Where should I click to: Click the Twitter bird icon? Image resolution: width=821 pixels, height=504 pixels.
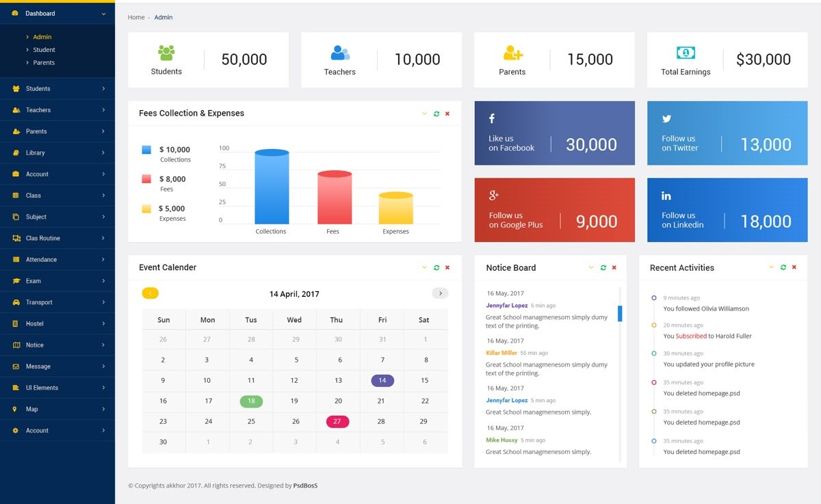(x=666, y=118)
